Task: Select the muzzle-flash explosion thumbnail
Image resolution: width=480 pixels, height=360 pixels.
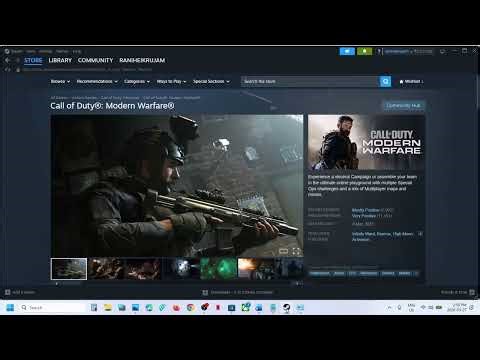Action: [256, 269]
